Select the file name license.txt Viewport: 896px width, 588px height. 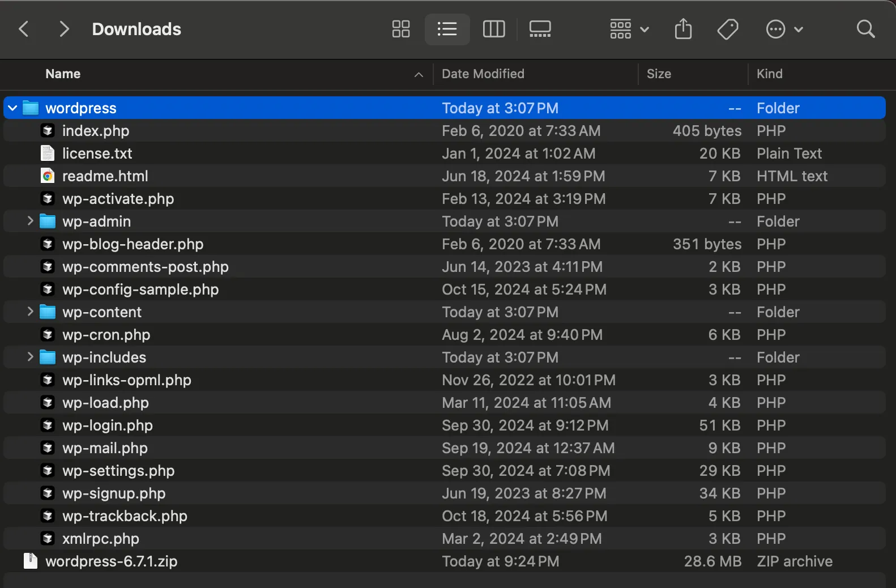(97, 154)
